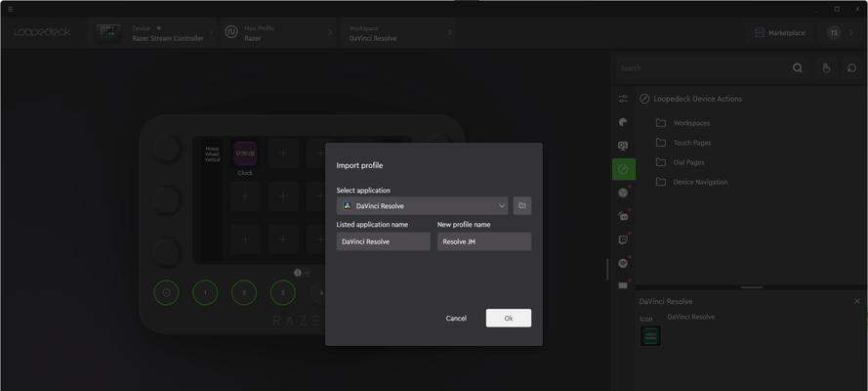The width and height of the screenshot is (868, 391).
Task: Expand the Workspace DaVinci Resolve selector
Action: [399, 32]
